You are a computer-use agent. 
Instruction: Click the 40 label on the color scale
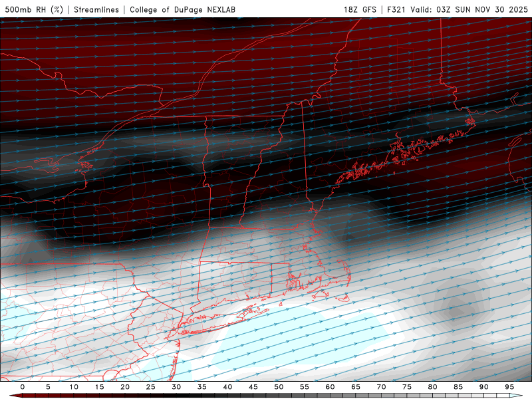click(x=227, y=387)
